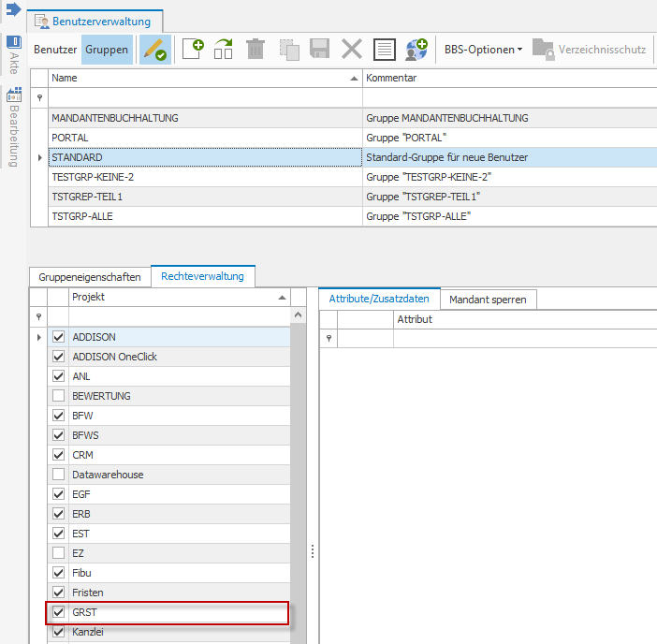This screenshot has height=644, width=657.
Task: Click the project list scroll up arrow
Action: pyautogui.click(x=298, y=315)
